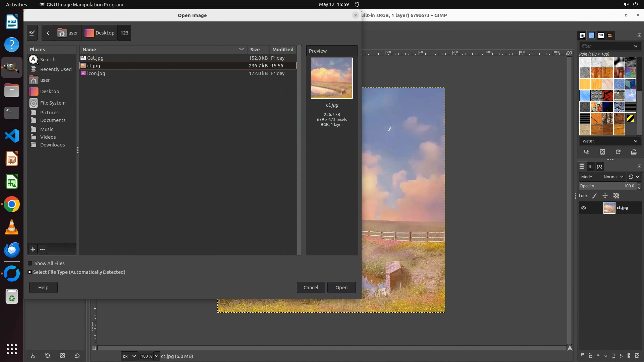The height and width of the screenshot is (362, 644).
Task: Click Delete pattern icon
Action: pos(602,152)
